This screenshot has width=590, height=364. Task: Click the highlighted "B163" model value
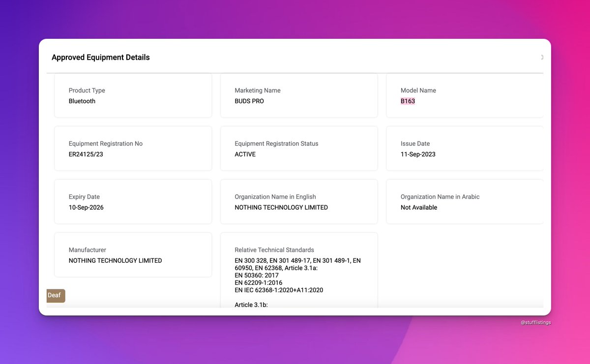point(408,101)
